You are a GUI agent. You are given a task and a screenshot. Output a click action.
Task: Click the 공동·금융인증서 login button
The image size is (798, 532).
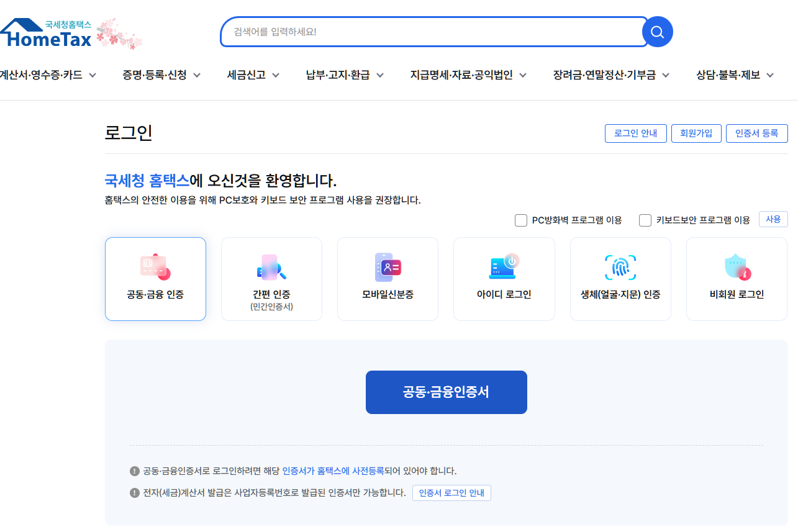446,392
